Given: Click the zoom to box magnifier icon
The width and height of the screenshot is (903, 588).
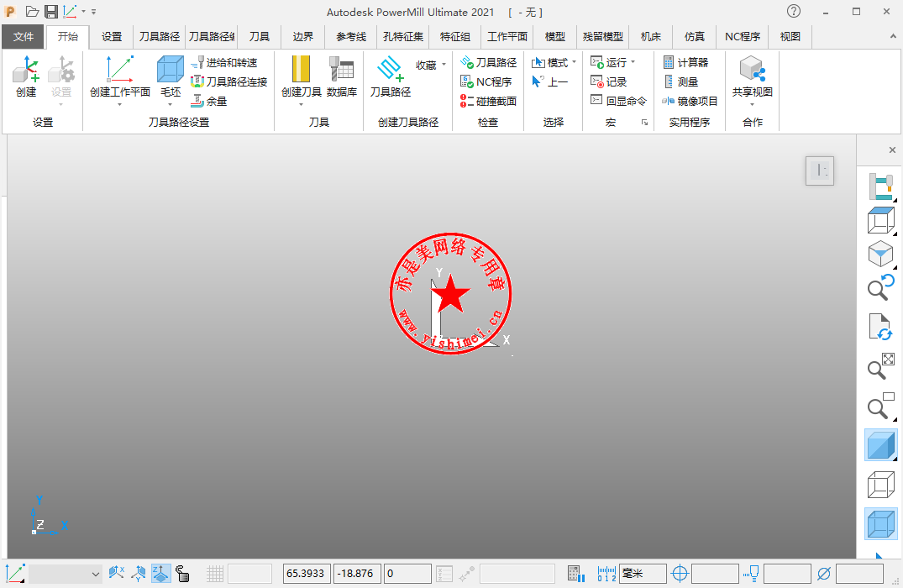Looking at the screenshot, I should coord(880,406).
